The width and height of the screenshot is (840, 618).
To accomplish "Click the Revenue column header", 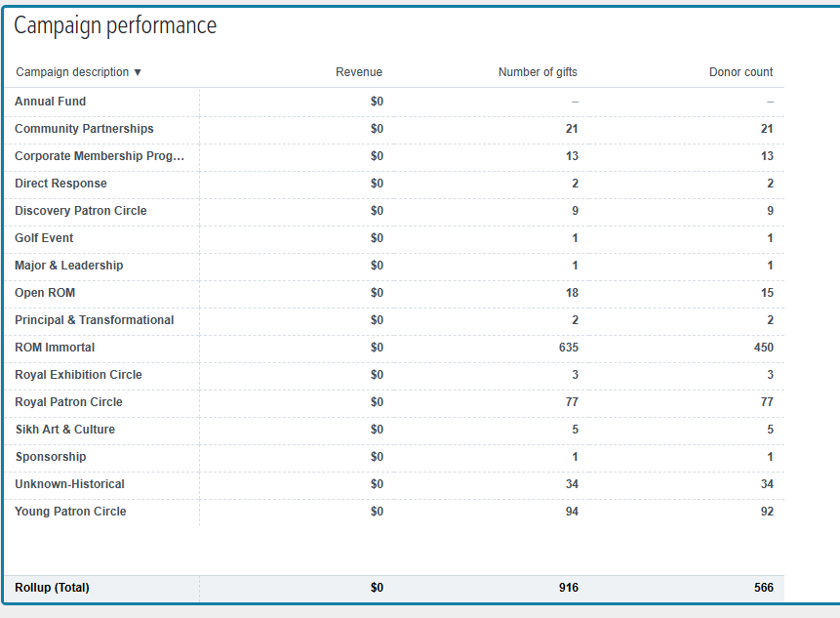I will [x=359, y=72].
